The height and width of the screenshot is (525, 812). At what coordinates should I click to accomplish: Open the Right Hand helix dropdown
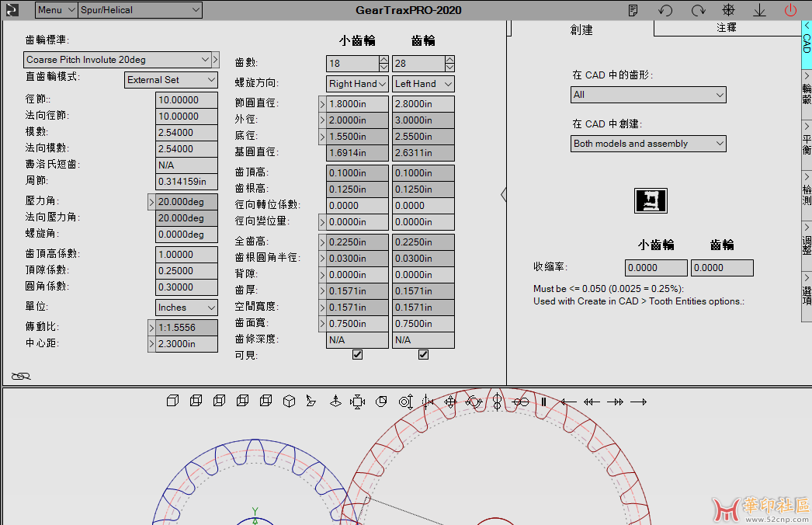pyautogui.click(x=357, y=83)
